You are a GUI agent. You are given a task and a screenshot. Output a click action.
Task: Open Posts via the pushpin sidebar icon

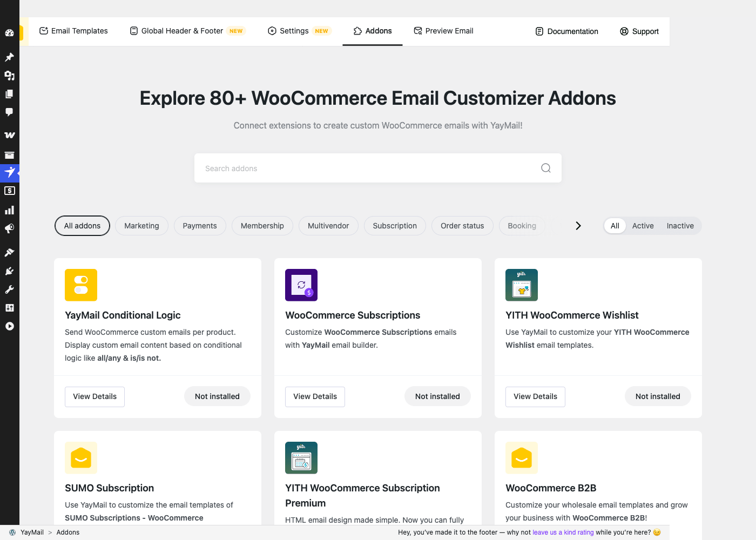coord(9,57)
